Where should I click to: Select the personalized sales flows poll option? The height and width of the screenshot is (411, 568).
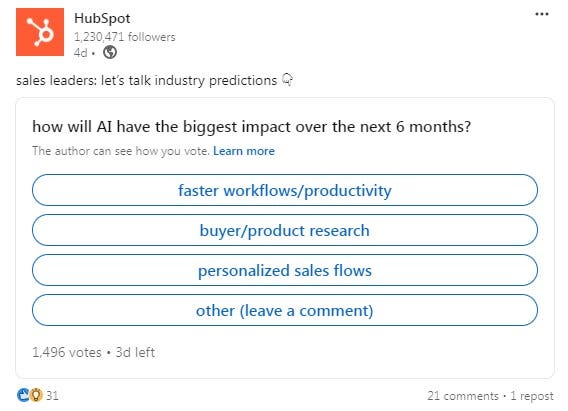[x=285, y=270]
